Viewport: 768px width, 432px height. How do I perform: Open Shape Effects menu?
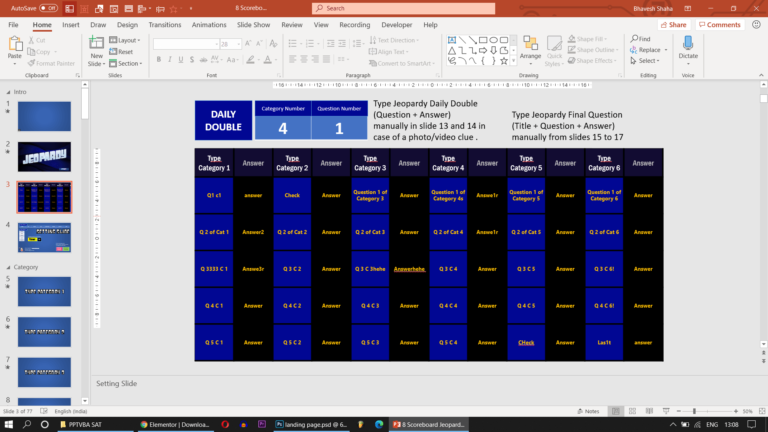pos(591,61)
